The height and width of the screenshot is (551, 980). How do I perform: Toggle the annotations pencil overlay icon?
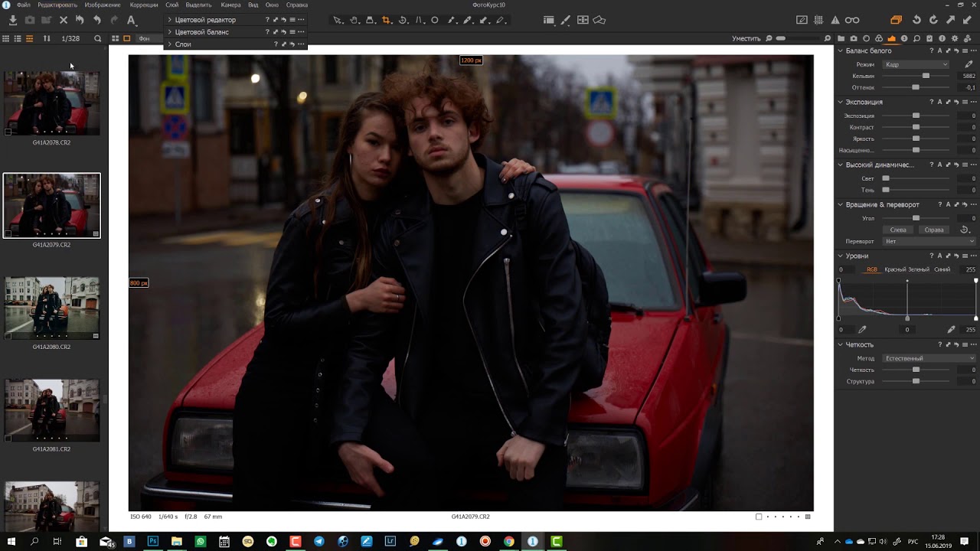tap(802, 20)
